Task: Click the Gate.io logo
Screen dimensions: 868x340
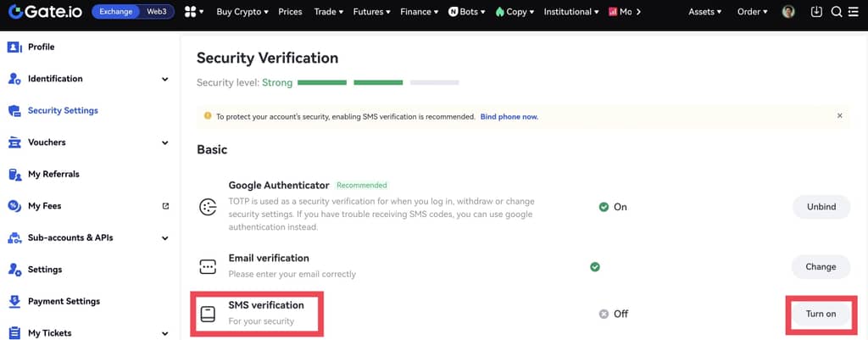Action: pos(44,12)
